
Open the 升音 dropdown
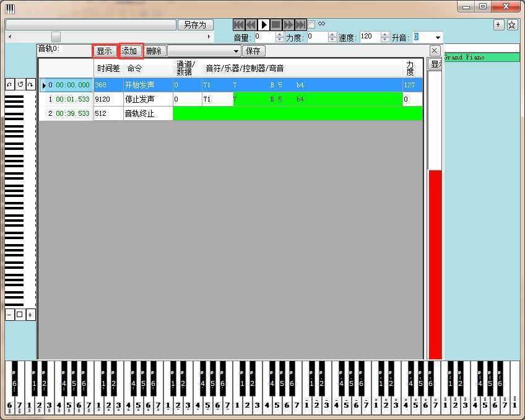coord(438,37)
